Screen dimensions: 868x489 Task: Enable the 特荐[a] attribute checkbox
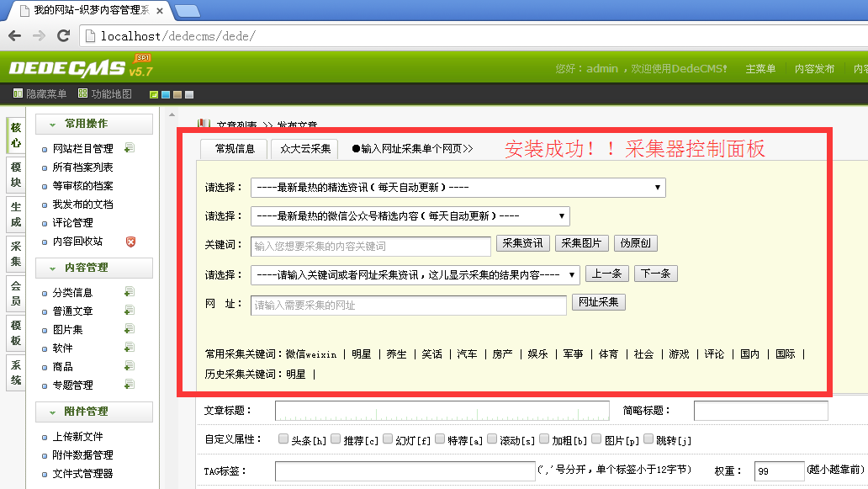(x=440, y=439)
